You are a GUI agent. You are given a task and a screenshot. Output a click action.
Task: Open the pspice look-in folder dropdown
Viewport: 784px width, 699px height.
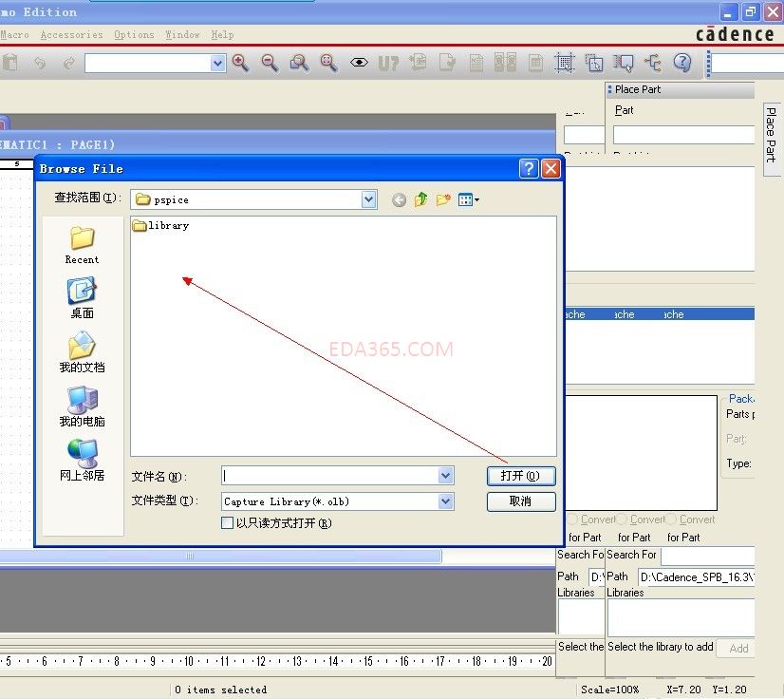[x=368, y=199]
